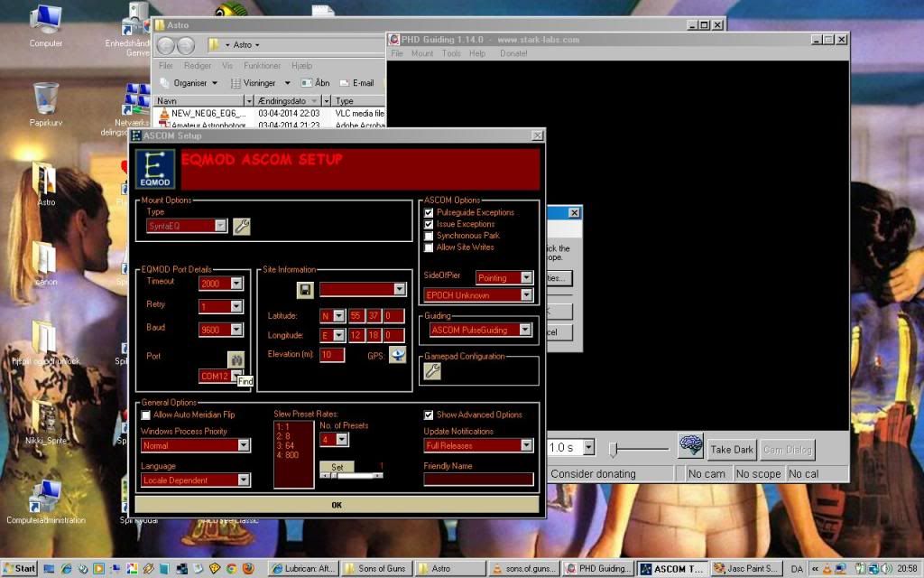Click the slew preset rate slider
The width and height of the screenshot is (924, 578).
(x=351, y=475)
